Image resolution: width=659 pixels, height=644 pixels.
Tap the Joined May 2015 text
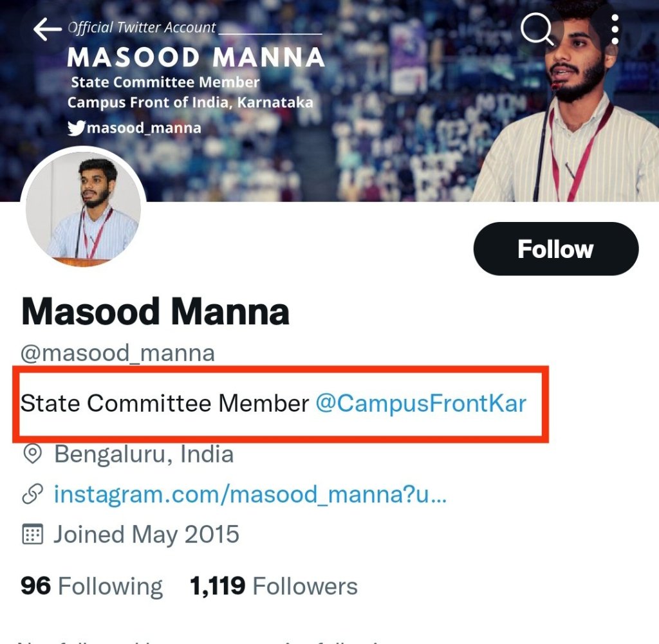(x=146, y=534)
